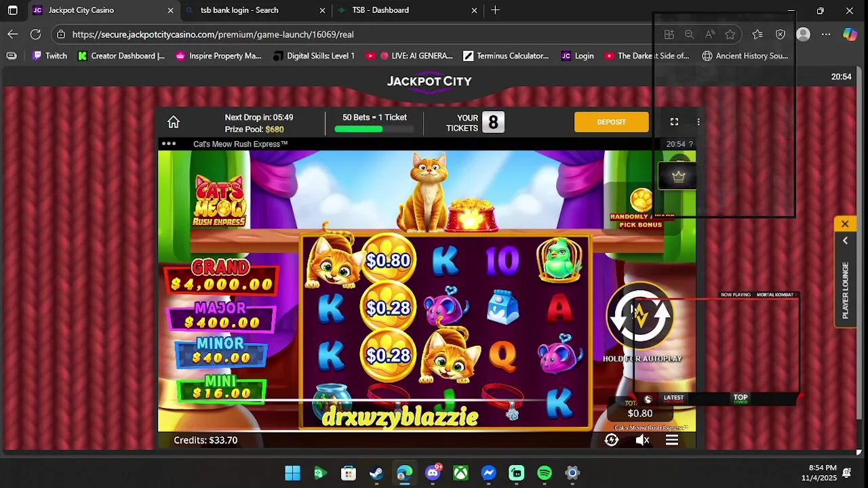The image size is (868, 488).
Task: Open Xbox app from the taskbar
Action: click(460, 473)
